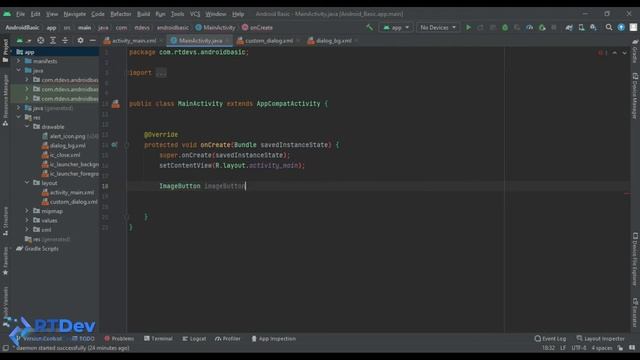This screenshot has height=360, width=640.
Task: Click the Collapse All icon in Project panel
Action: tap(65, 40)
